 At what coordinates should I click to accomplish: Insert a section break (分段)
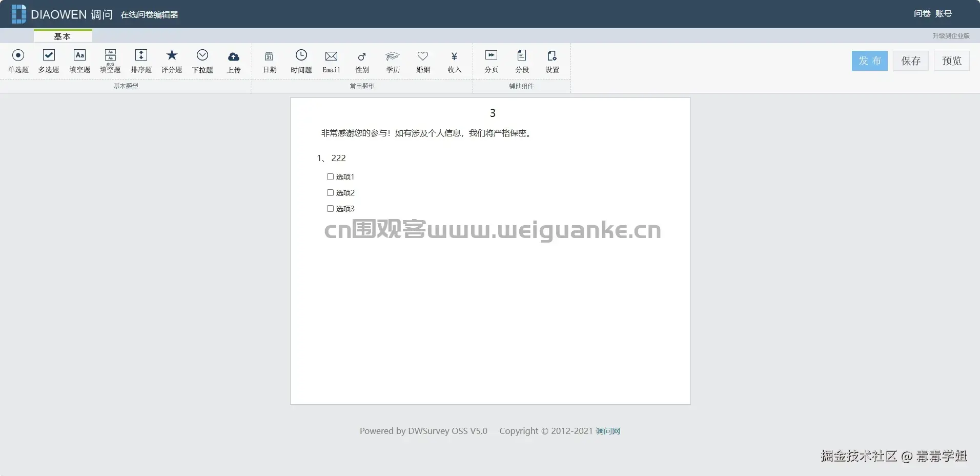(x=522, y=61)
